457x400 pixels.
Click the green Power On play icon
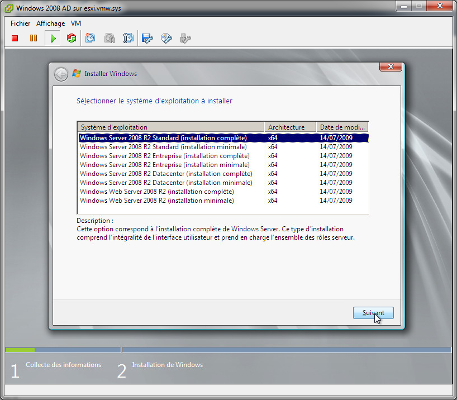click(53, 38)
